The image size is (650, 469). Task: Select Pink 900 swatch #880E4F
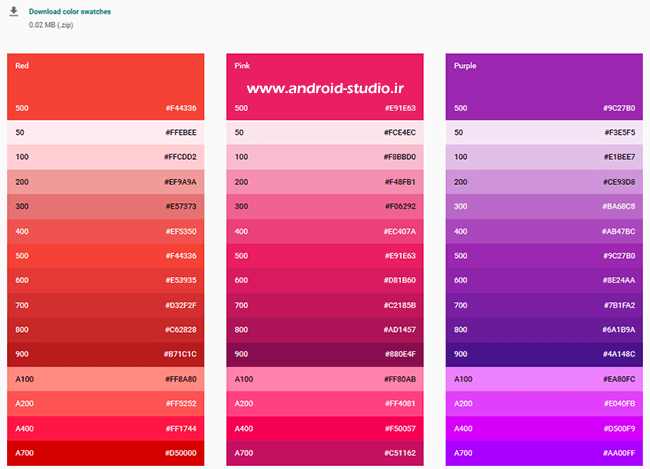pos(325,354)
